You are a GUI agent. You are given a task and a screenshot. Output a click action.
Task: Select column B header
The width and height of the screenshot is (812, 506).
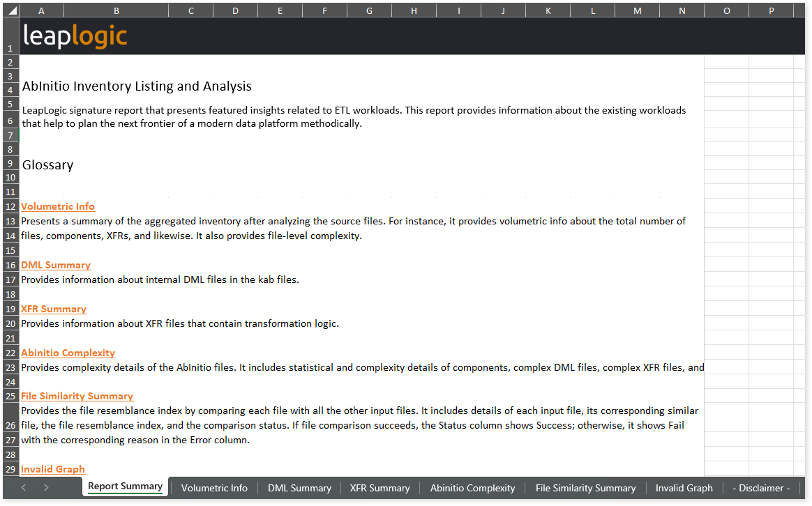(x=116, y=10)
